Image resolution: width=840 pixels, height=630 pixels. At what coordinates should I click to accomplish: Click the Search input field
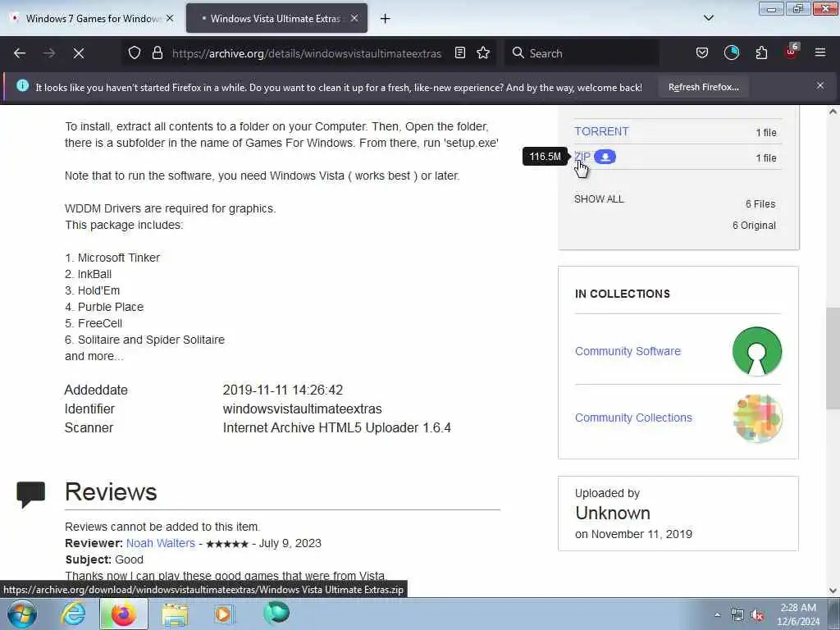(582, 53)
